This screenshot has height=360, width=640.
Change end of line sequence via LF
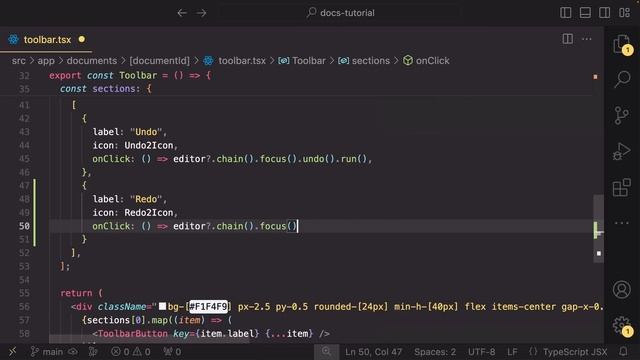[x=512, y=351]
